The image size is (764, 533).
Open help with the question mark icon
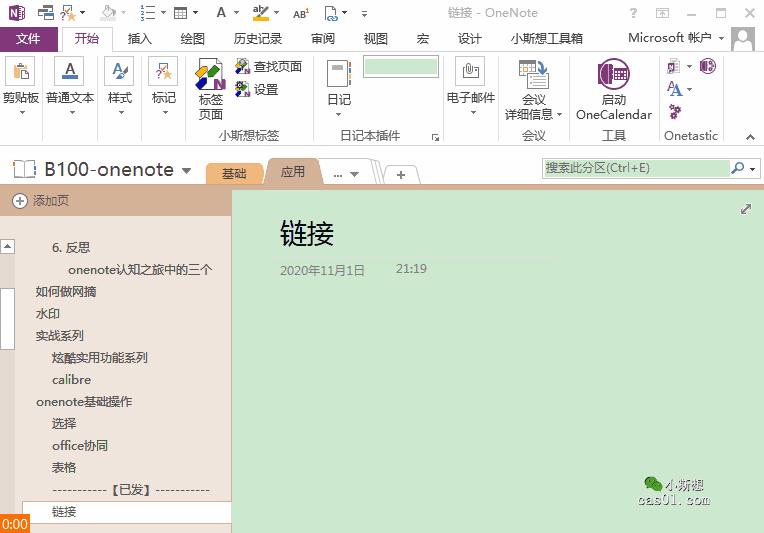(633, 13)
